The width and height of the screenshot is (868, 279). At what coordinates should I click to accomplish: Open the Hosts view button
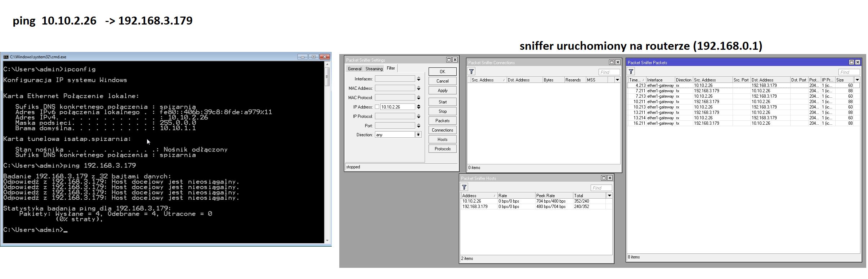tap(442, 139)
